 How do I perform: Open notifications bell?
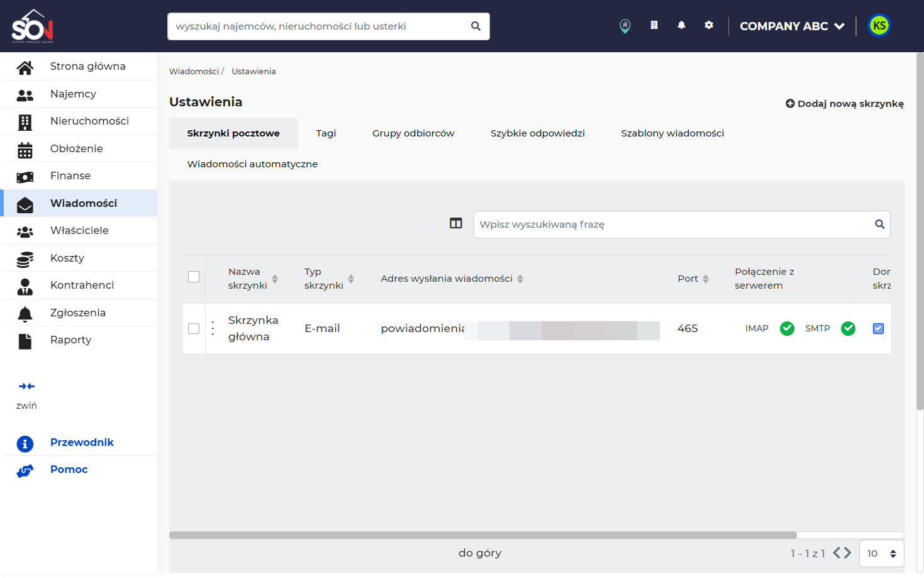coord(681,25)
